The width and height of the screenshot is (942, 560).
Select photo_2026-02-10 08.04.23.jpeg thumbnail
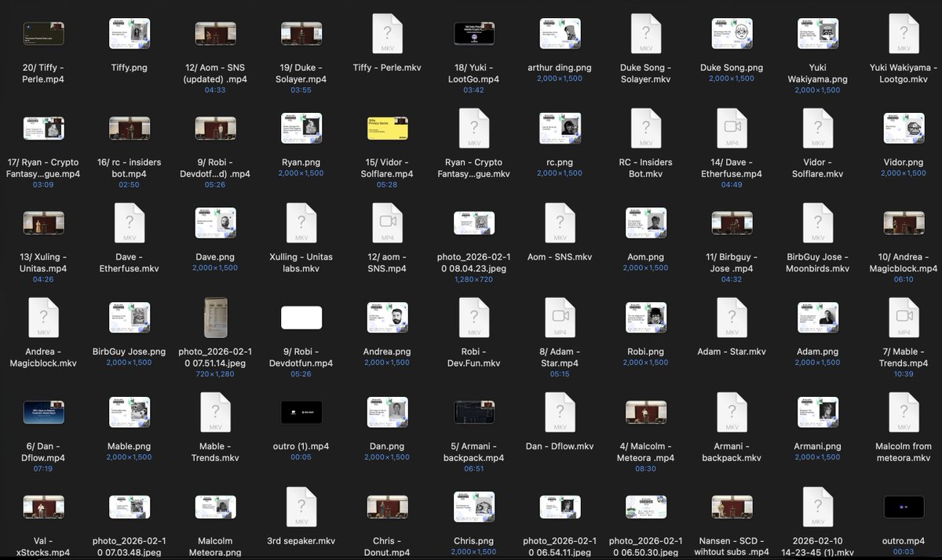[x=474, y=224]
